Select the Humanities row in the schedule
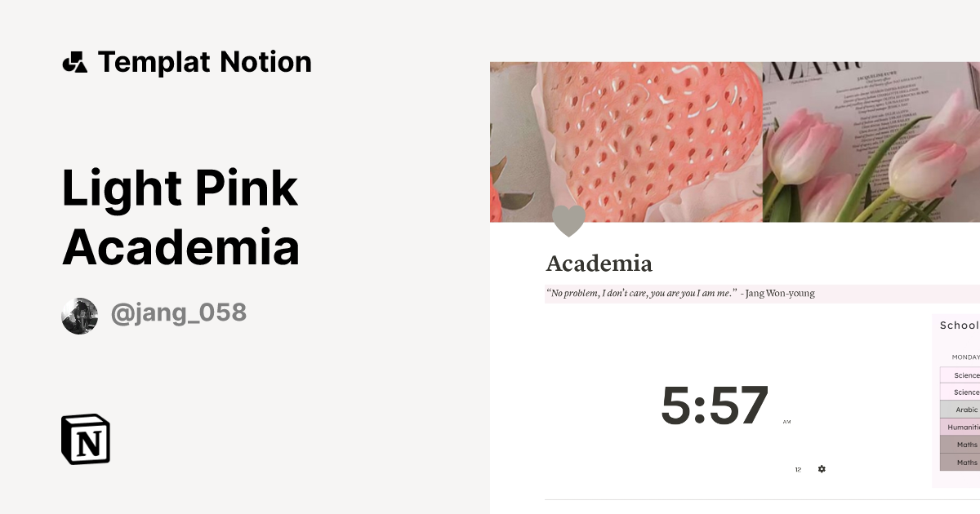The image size is (980, 514). pos(964,426)
